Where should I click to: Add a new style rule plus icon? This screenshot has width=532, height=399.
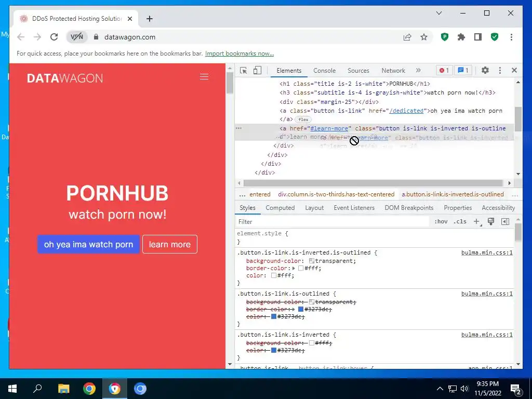click(477, 221)
